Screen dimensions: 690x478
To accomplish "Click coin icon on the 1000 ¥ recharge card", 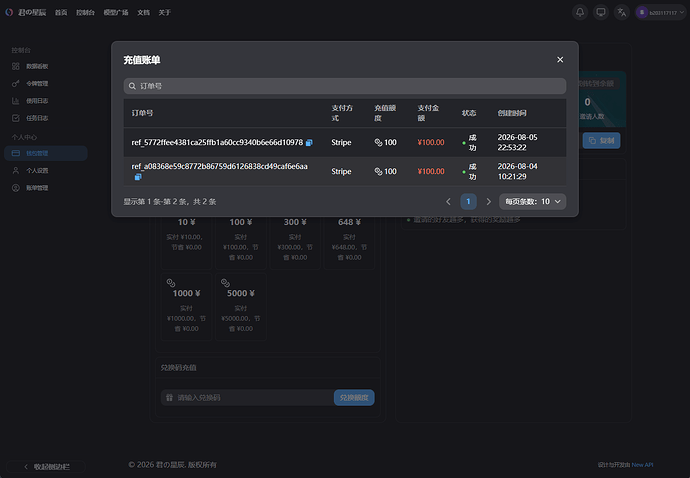I will pos(171,283).
